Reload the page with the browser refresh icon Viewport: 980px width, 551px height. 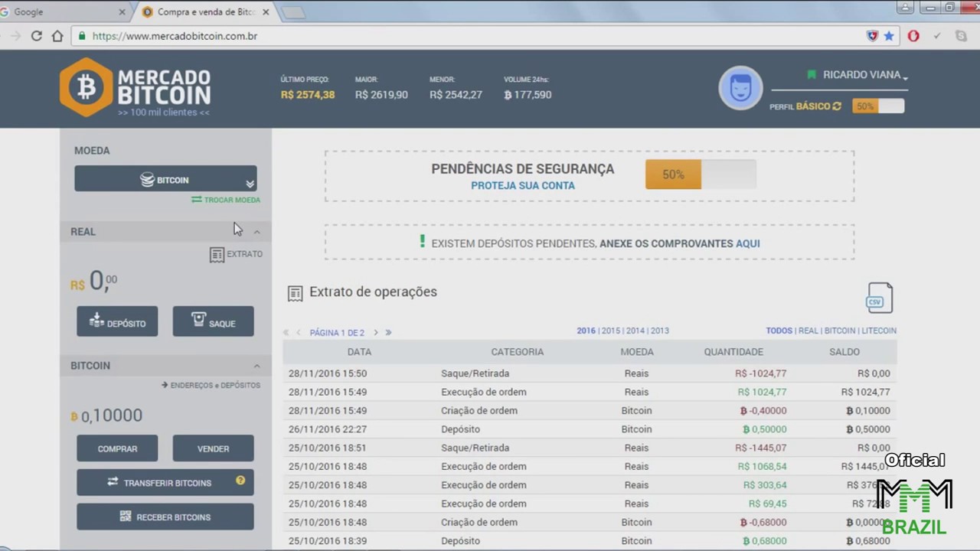point(36,36)
